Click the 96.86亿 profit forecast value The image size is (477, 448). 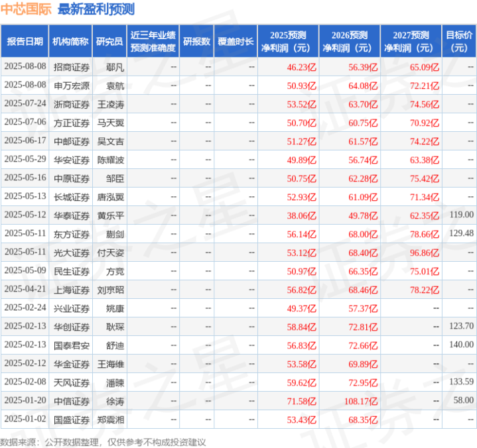425,252
